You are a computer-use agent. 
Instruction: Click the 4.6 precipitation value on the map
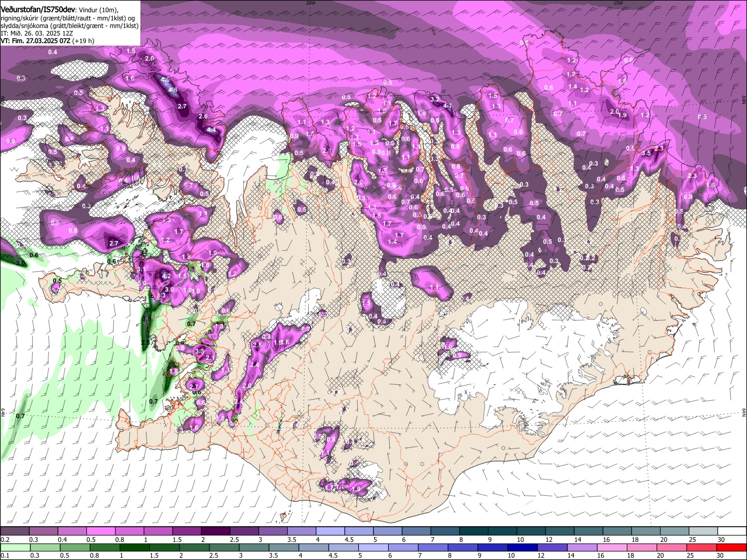[173, 90]
